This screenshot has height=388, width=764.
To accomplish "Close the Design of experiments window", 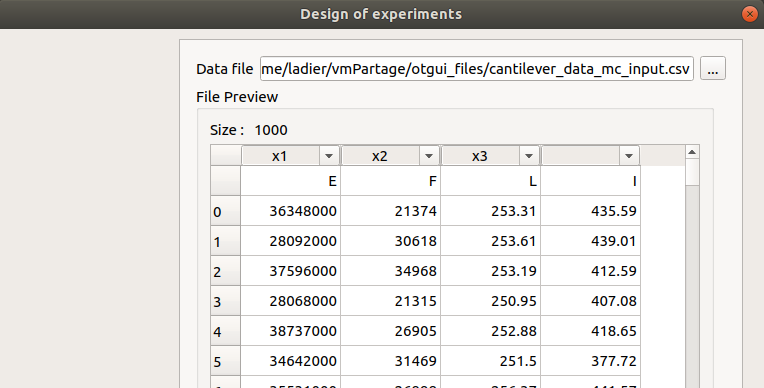I will 749,14.
